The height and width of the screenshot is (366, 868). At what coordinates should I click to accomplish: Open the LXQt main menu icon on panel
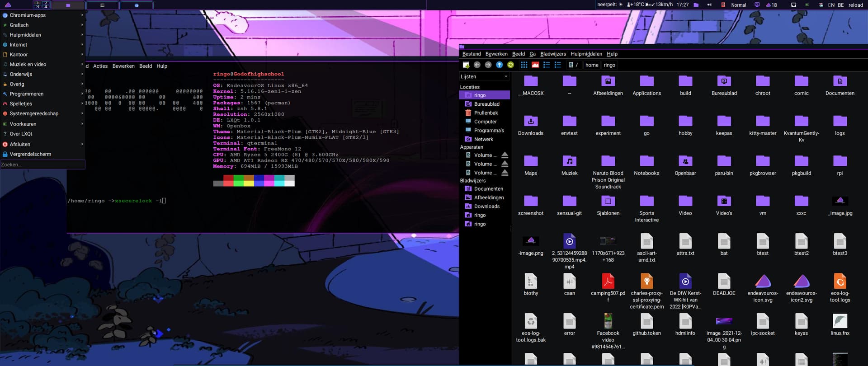coord(8,5)
